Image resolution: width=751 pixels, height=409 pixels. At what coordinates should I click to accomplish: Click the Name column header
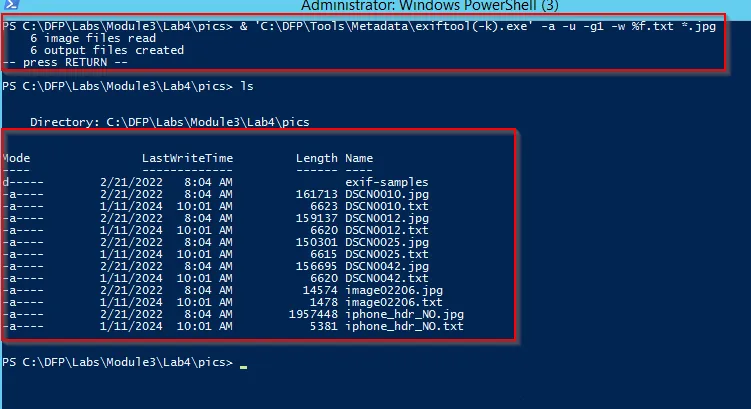point(359,158)
